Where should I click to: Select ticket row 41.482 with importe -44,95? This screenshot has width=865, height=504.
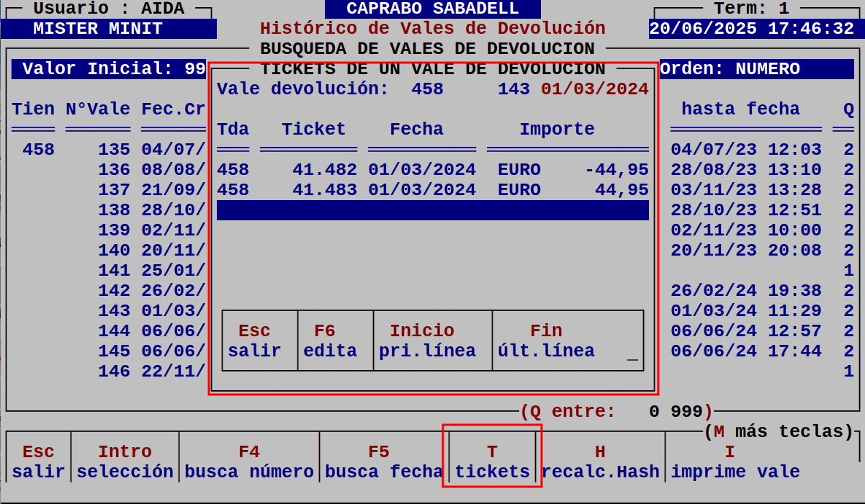[432, 169]
